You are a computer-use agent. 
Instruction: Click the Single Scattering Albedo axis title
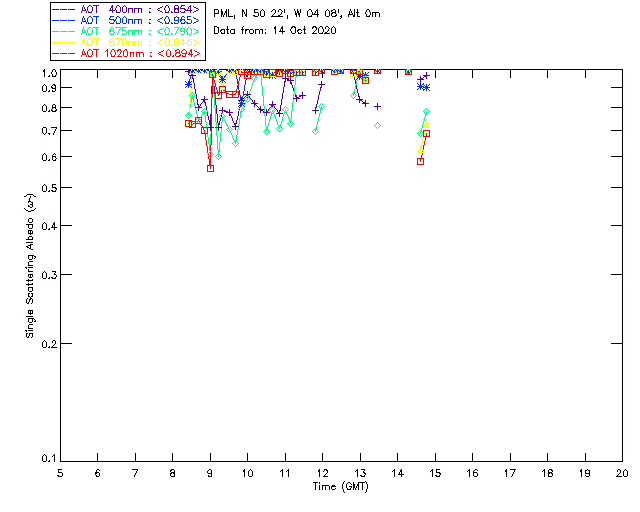click(30, 266)
